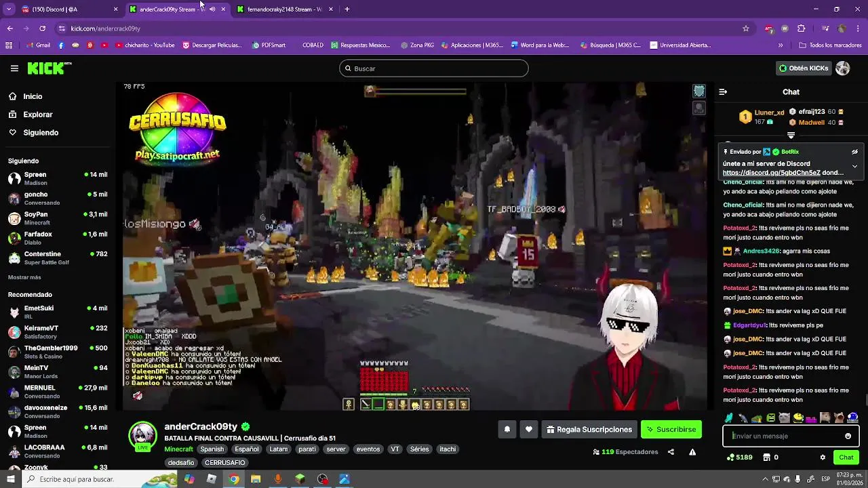
Task: Report the stream with warning icon
Action: tap(692, 452)
